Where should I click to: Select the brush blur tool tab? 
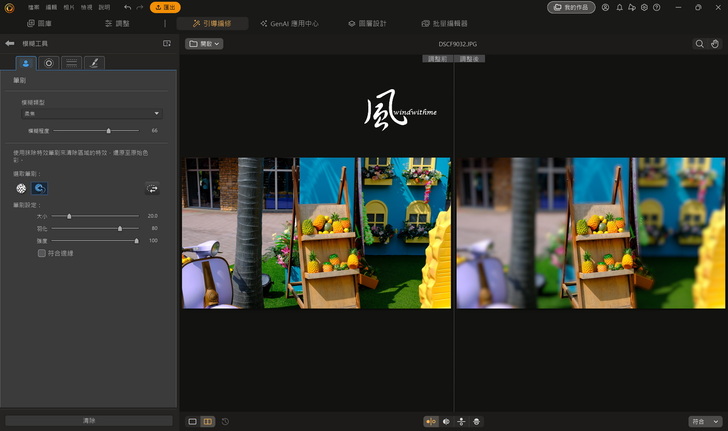(95, 62)
